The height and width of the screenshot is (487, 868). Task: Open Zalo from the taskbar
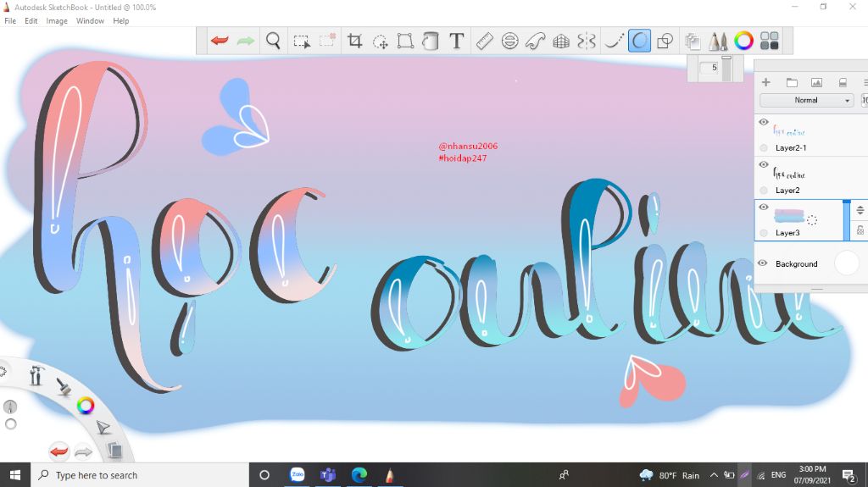click(x=298, y=475)
